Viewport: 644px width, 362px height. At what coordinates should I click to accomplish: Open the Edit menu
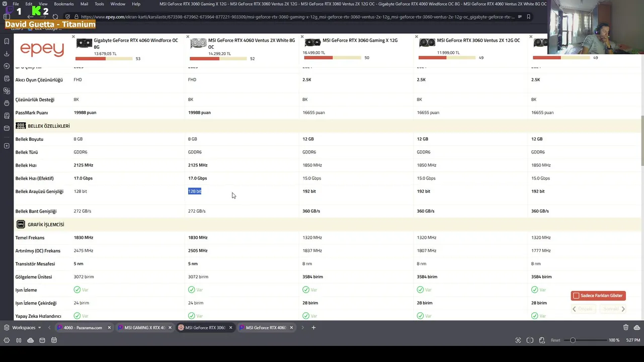(x=29, y=4)
